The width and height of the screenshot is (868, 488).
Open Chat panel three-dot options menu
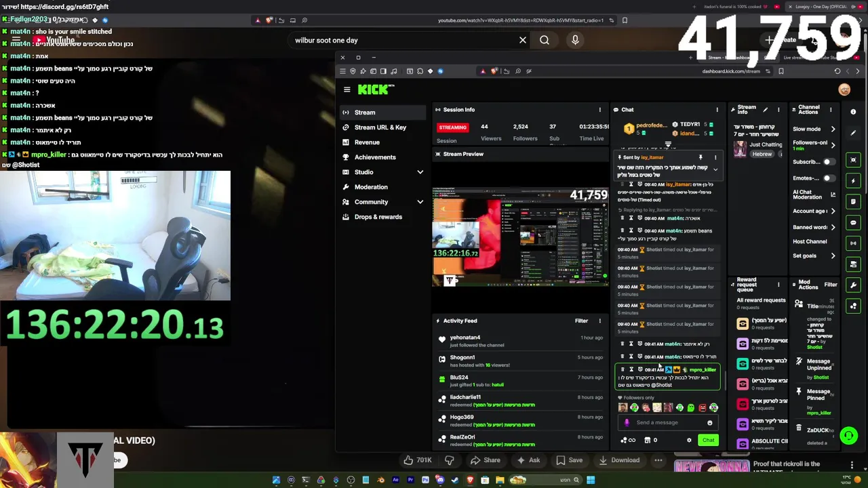click(x=717, y=110)
